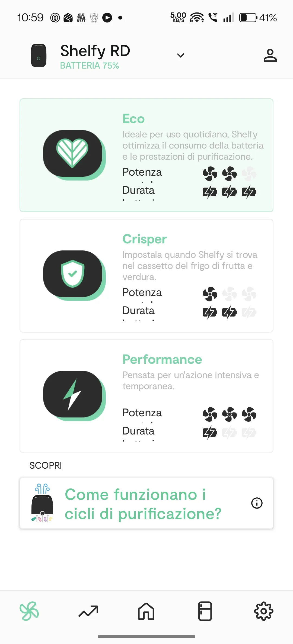Open 'Come funzionano i cicli di purificazione?' link
The image size is (293, 644).
click(x=143, y=504)
